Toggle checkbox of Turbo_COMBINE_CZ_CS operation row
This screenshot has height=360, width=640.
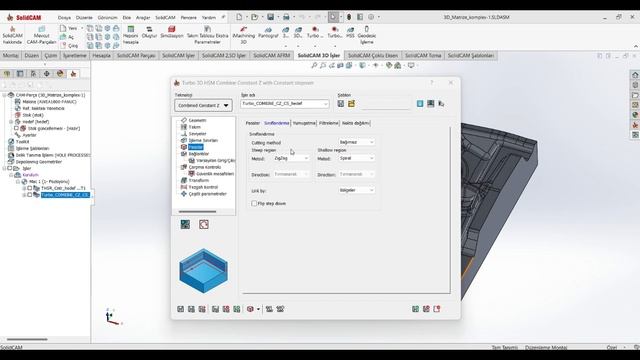click(x=29, y=195)
